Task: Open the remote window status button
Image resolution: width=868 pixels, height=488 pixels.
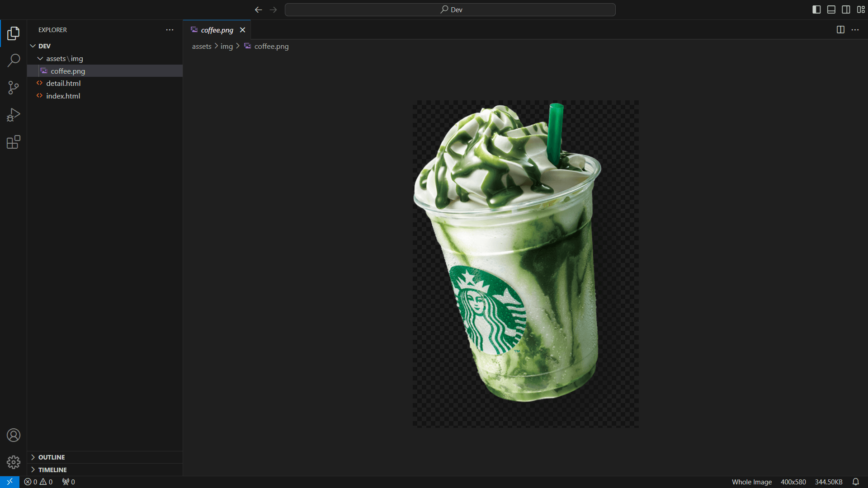Action: (x=9, y=482)
